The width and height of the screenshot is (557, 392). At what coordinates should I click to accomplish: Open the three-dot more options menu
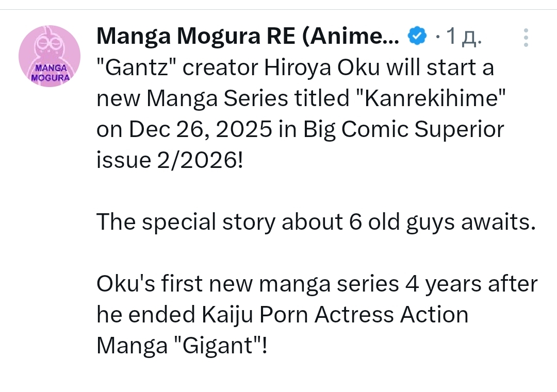click(x=526, y=38)
